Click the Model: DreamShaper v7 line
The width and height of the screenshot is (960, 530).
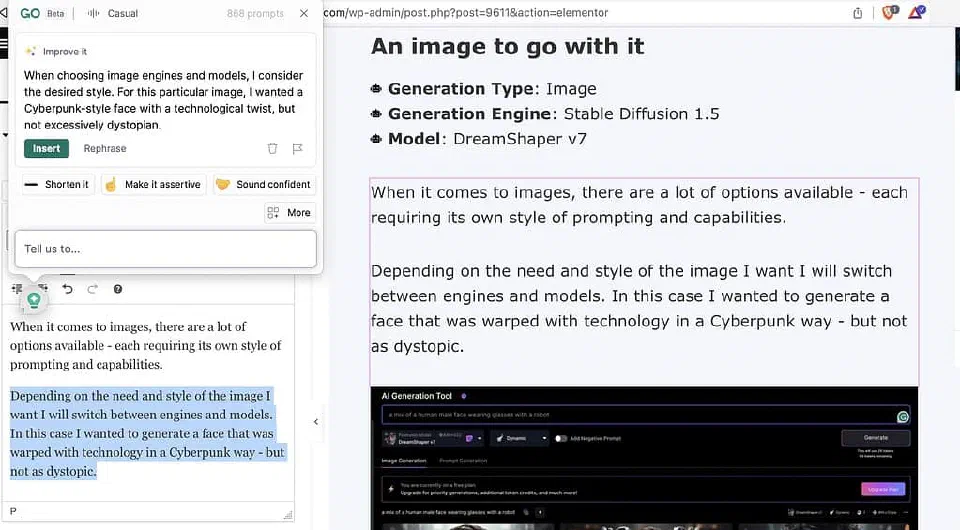pos(479,139)
